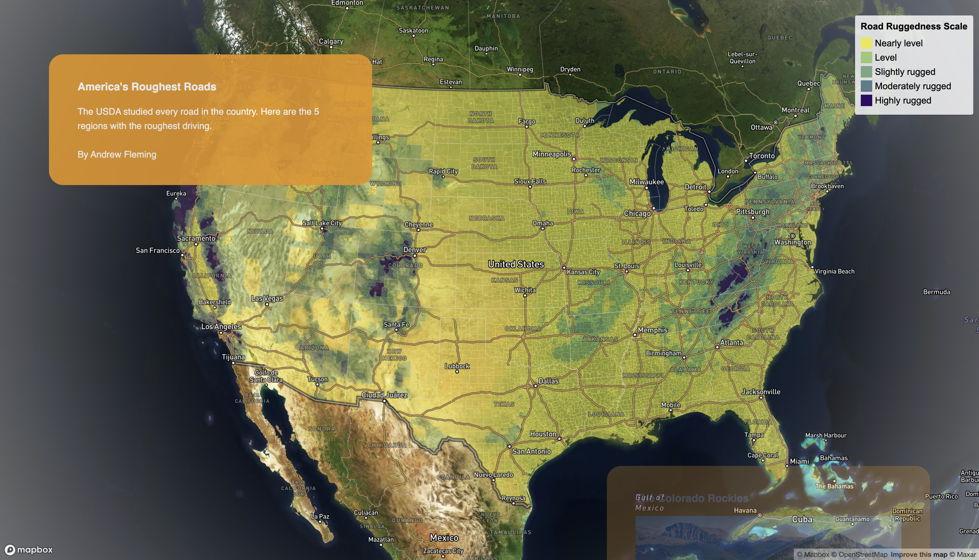Click the United States country label
Image resolution: width=979 pixels, height=560 pixels.
516,264
